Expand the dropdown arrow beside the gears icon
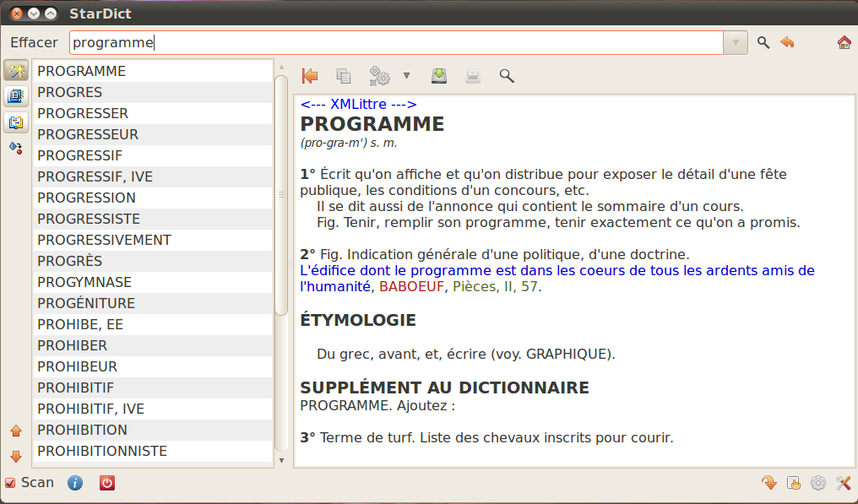 coord(406,76)
